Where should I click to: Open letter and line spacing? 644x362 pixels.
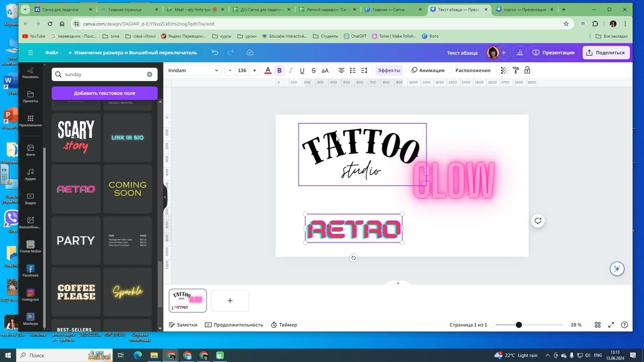pos(364,70)
